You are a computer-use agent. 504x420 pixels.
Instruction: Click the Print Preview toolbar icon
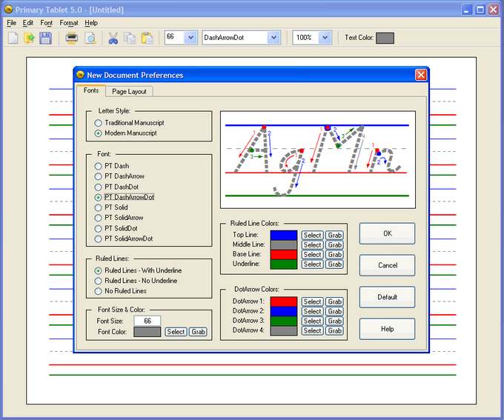click(x=90, y=38)
